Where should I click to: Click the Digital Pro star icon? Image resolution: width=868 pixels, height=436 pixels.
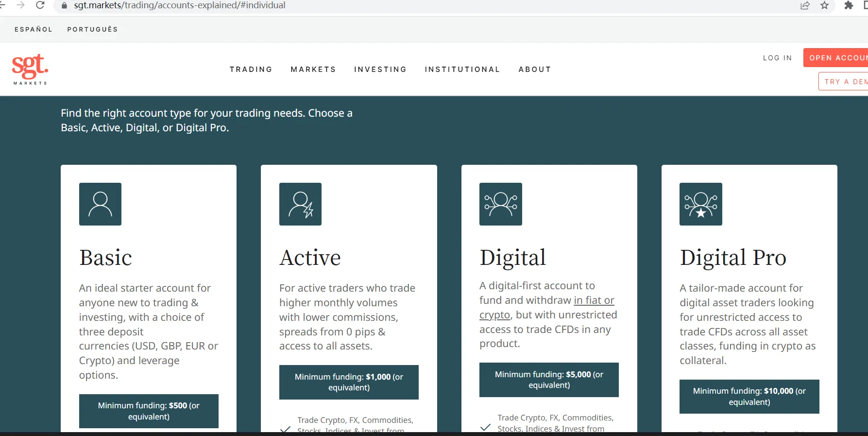click(x=701, y=204)
